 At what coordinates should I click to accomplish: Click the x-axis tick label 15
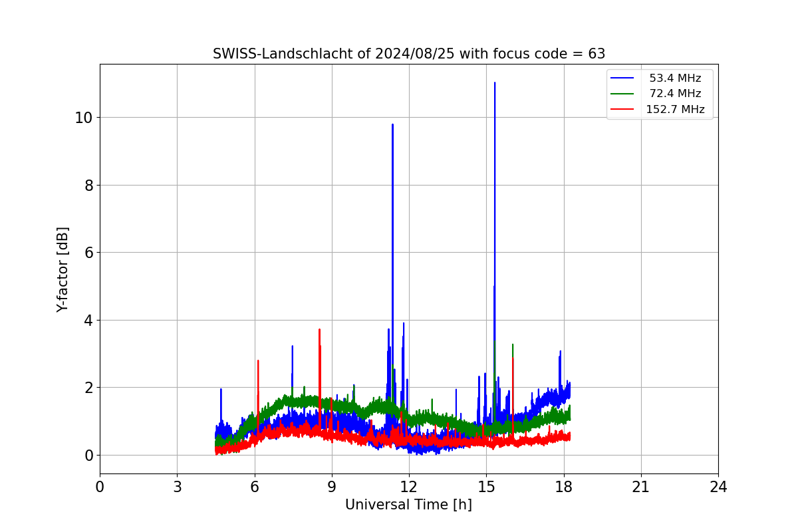pyautogui.click(x=486, y=487)
